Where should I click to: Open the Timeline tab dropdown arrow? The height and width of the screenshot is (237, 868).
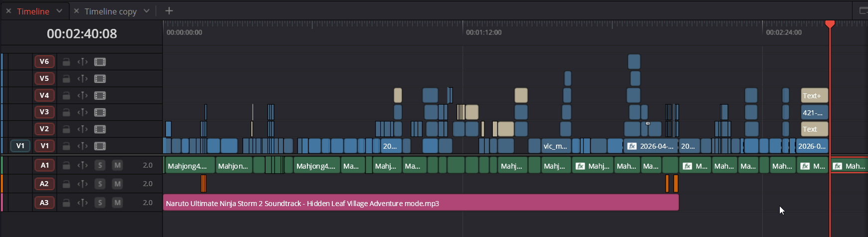pos(59,10)
